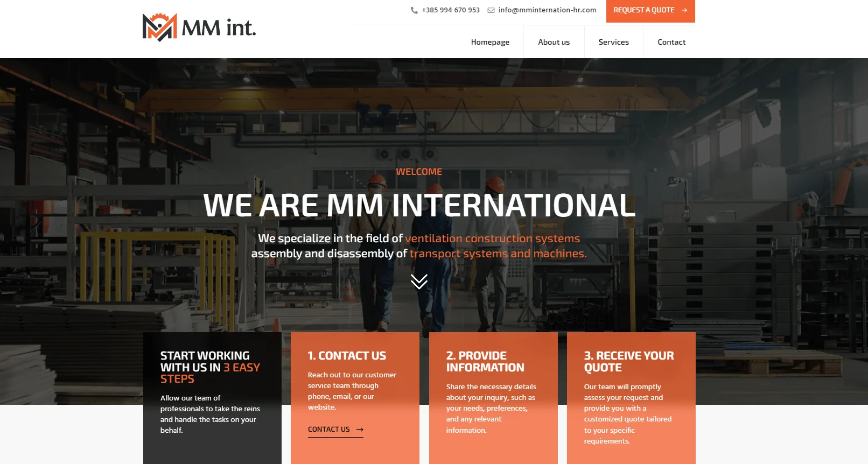Click 'Allow our team of professionals' paragraph
The width and height of the screenshot is (868, 464).
tap(210, 414)
